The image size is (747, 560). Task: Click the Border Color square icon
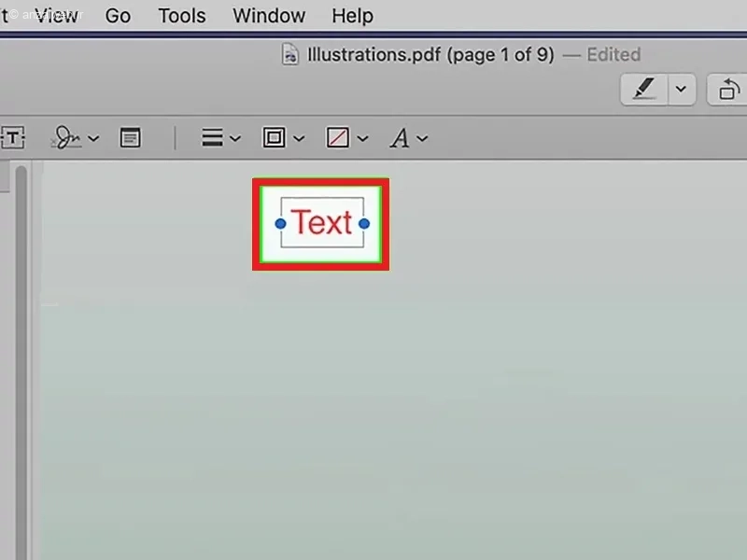[274, 138]
